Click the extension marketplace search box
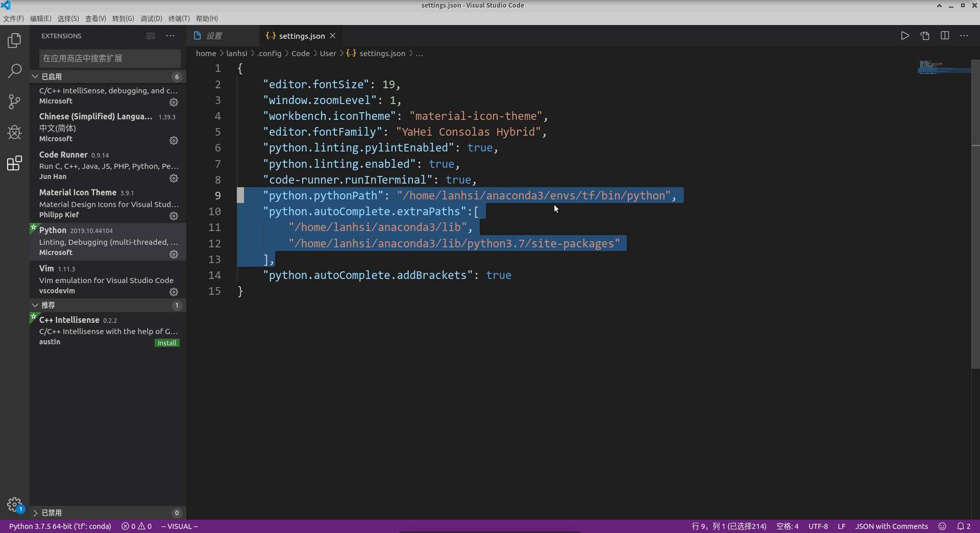Viewport: 980px width, 533px height. [x=110, y=59]
